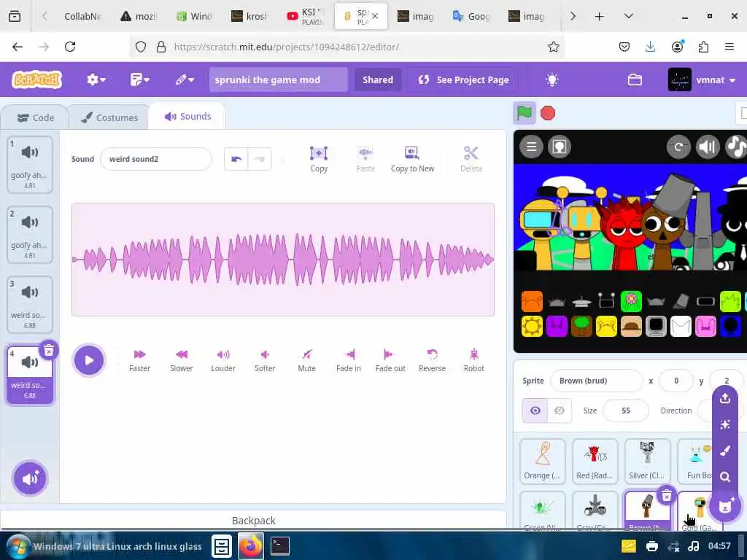Click the sprite x position field
This screenshot has height=560, width=747.
click(676, 381)
